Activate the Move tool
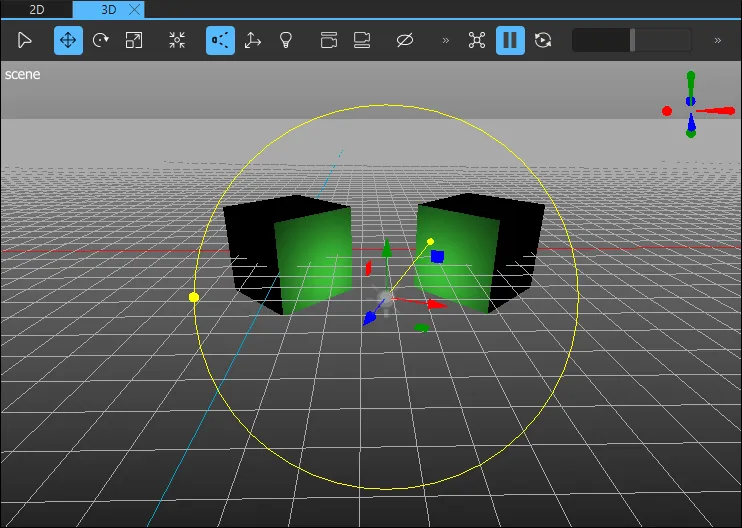Viewport: 742px width, 528px height. (x=68, y=40)
